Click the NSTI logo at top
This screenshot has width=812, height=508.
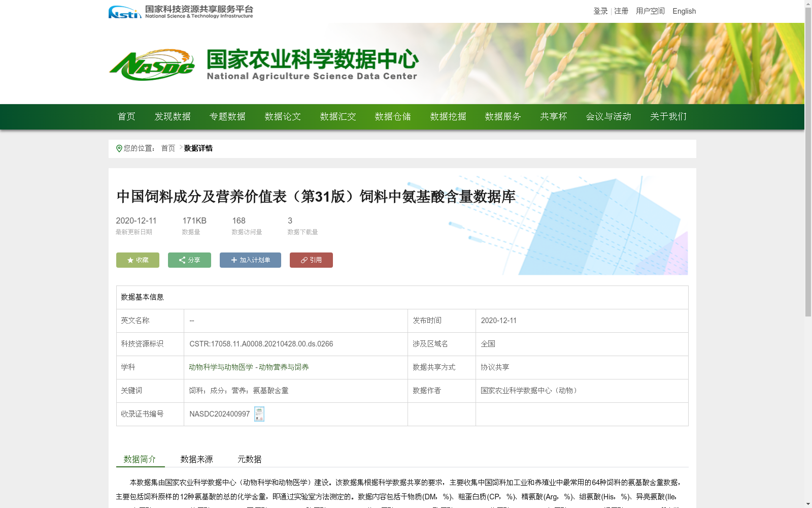(x=180, y=12)
